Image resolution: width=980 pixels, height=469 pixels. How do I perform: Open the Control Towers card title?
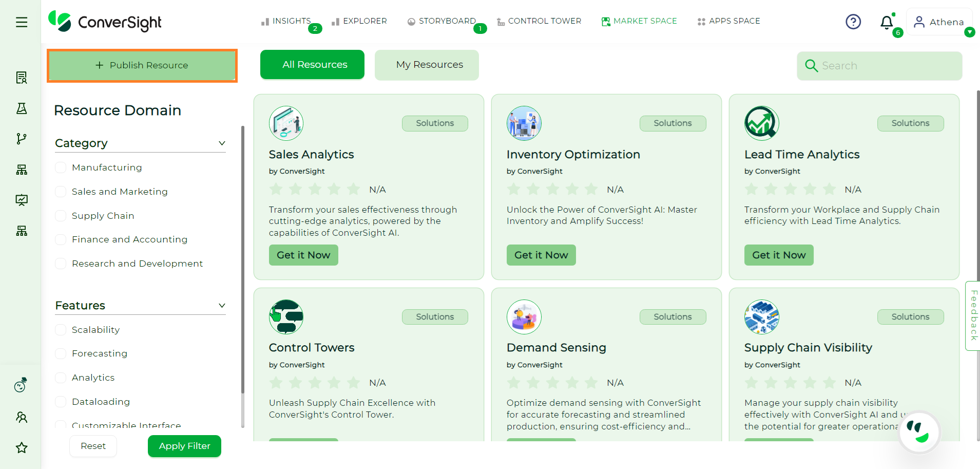[312, 348]
